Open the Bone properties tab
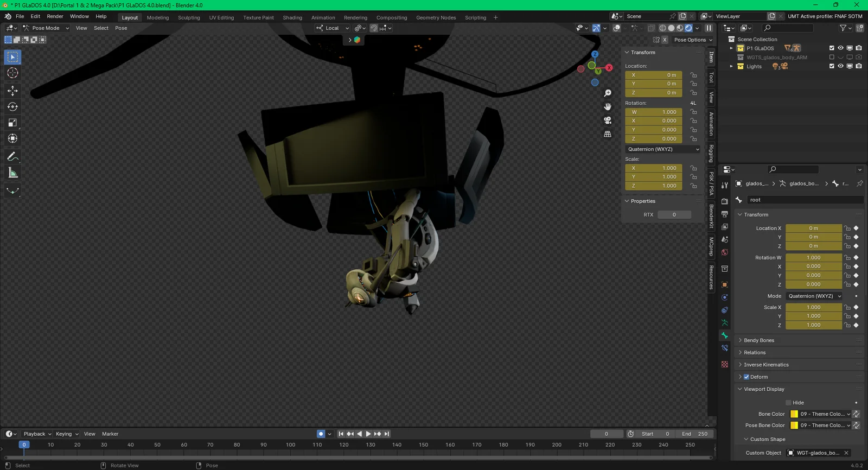Image resolution: width=868 pixels, height=470 pixels. point(724,335)
